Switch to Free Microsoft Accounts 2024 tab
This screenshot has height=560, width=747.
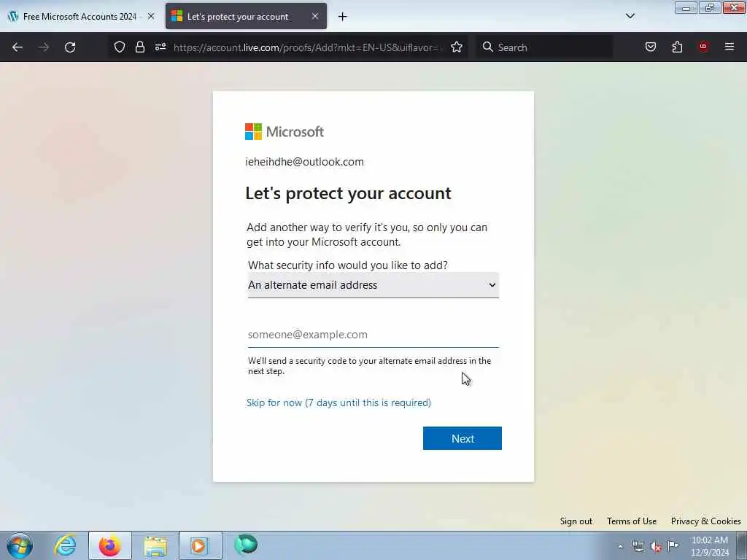80,17
